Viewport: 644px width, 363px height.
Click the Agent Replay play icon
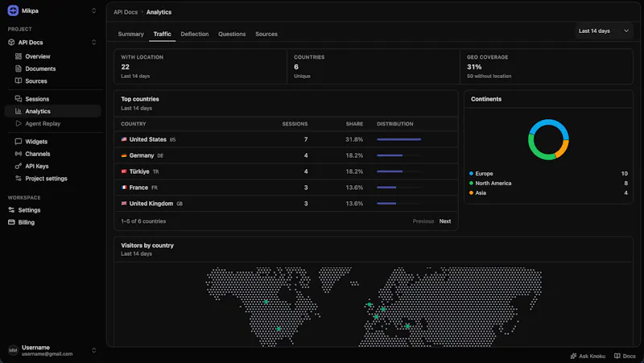(19, 124)
